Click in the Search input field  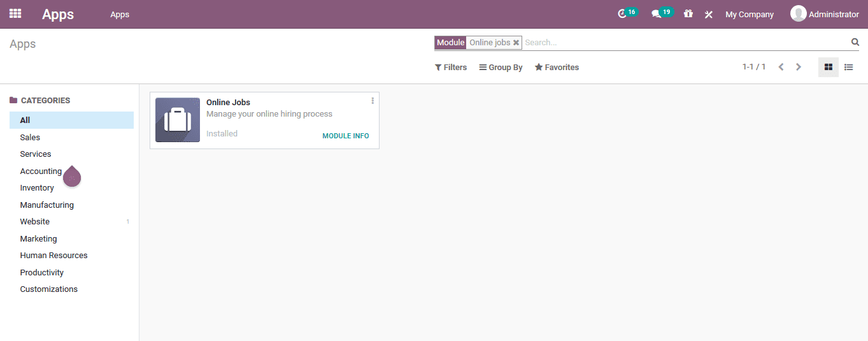(686, 43)
